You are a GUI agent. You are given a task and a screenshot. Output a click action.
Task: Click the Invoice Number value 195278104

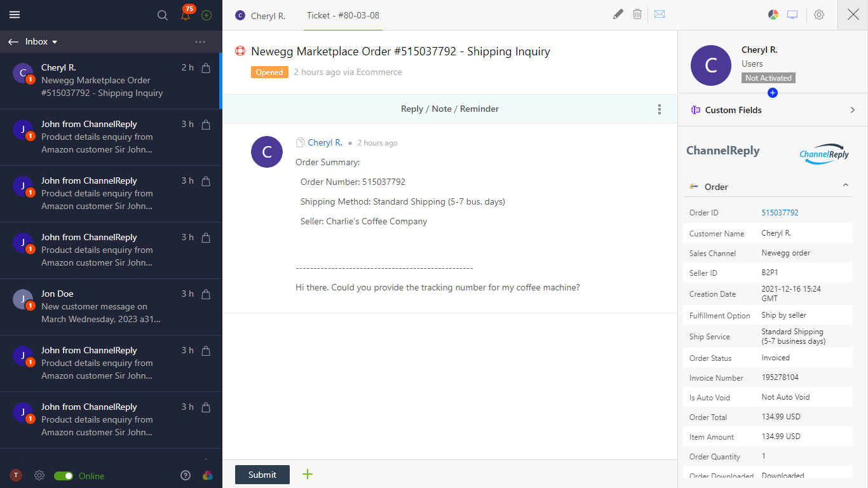pos(780,377)
